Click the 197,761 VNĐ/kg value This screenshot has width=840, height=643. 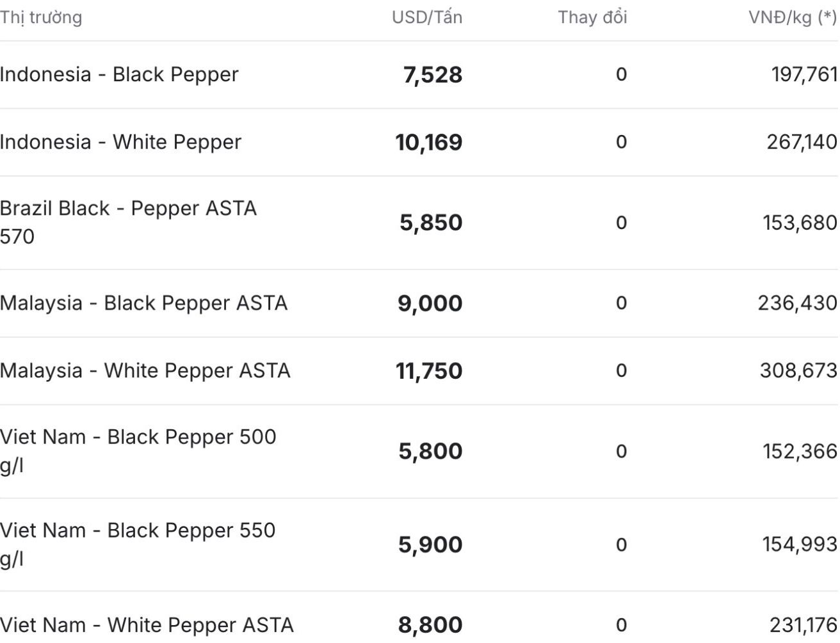804,74
